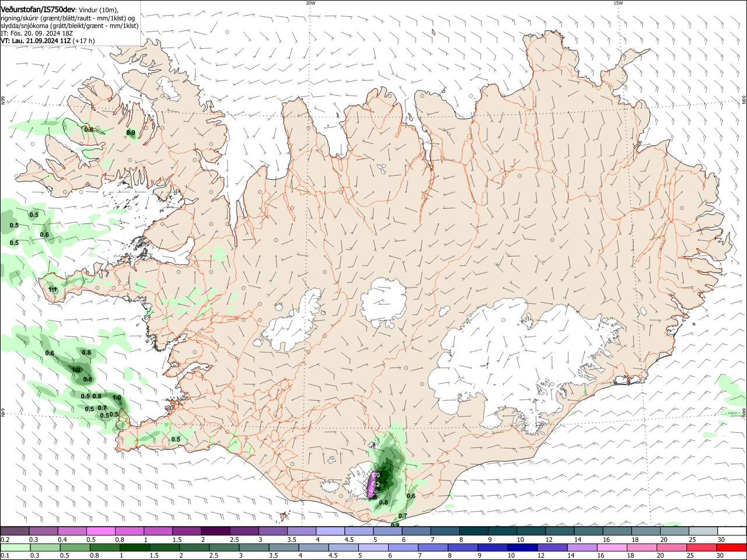This screenshot has height=560, width=747.
Task: Click the Veðurstofan/IS750dev map title
Action: [x=39, y=9]
